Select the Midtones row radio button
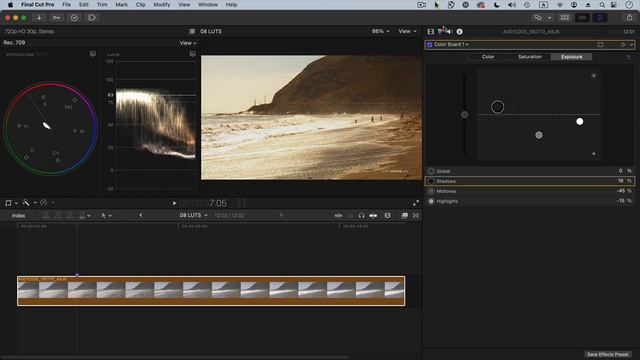The height and width of the screenshot is (360, 640). tap(431, 191)
